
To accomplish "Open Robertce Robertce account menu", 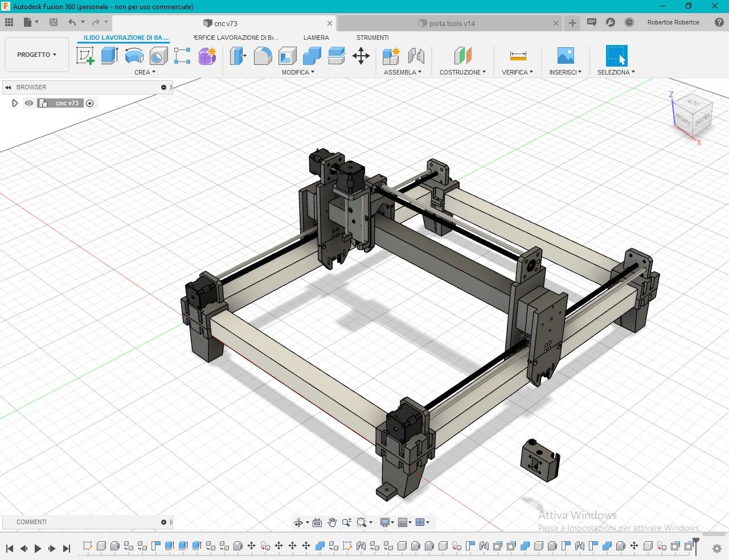I will pyautogui.click(x=673, y=22).
